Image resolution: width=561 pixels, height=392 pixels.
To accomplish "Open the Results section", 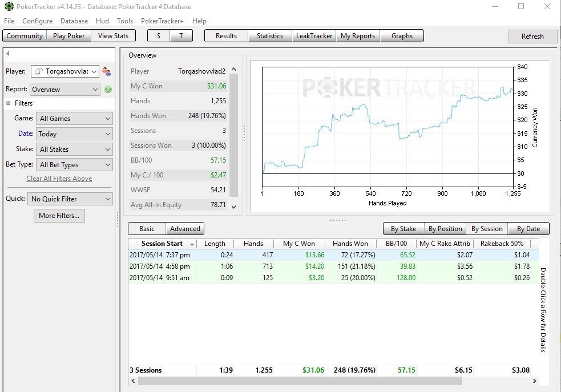I will (x=226, y=36).
